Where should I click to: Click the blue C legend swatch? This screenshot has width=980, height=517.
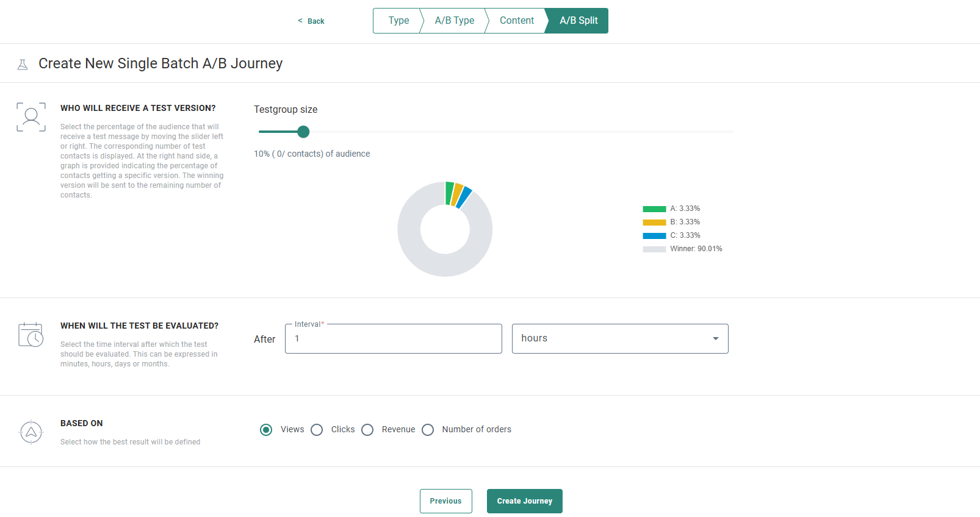coord(654,236)
